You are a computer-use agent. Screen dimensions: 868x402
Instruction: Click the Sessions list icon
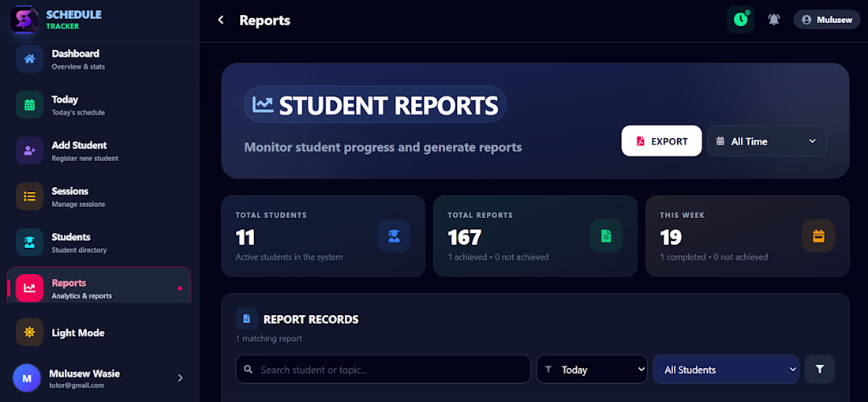[29, 197]
